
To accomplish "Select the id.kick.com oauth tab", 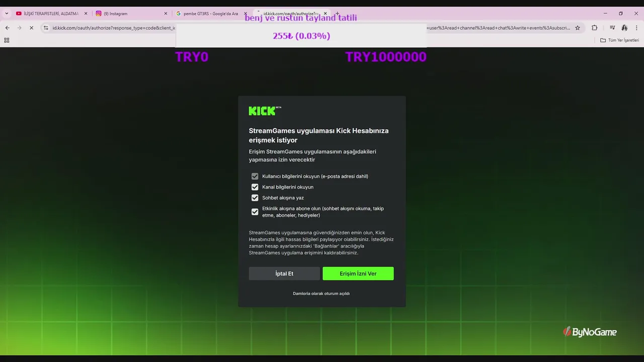I will pyautogui.click(x=292, y=14).
